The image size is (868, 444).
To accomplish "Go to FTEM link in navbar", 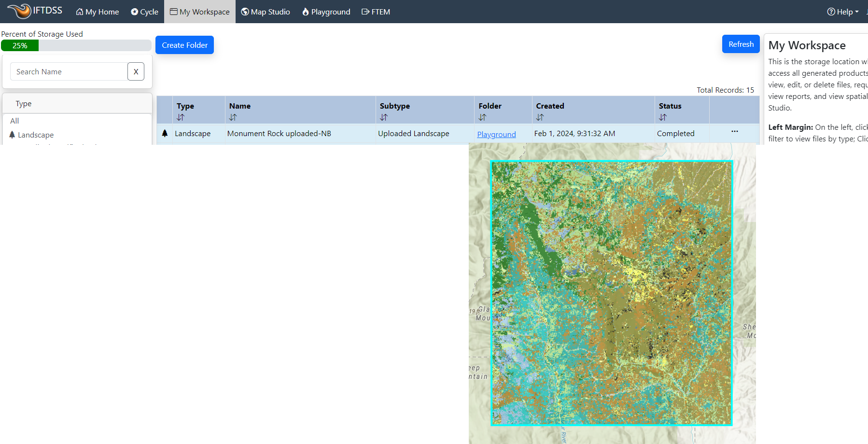I will (x=376, y=12).
